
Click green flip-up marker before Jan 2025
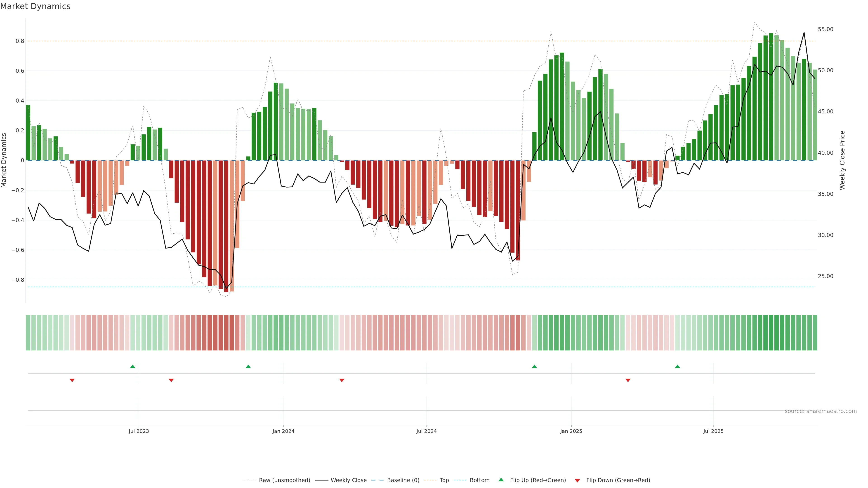click(534, 366)
